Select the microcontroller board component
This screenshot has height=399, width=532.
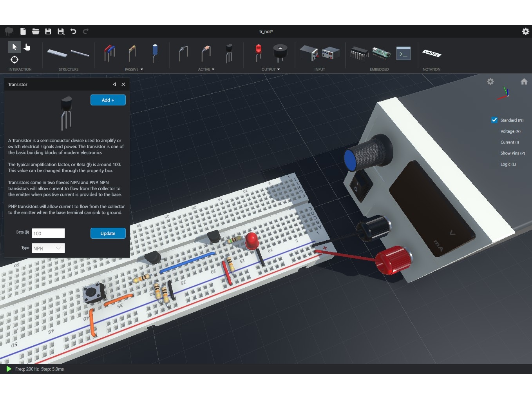pos(381,53)
